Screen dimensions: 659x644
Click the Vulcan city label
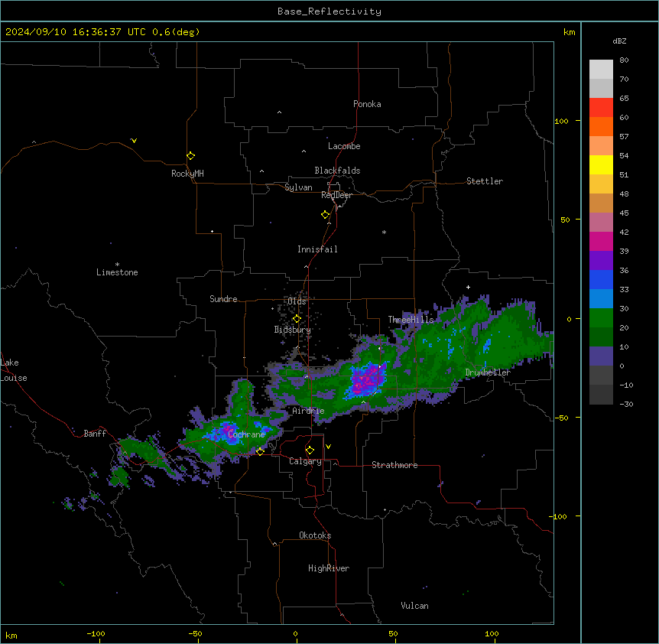[415, 606]
